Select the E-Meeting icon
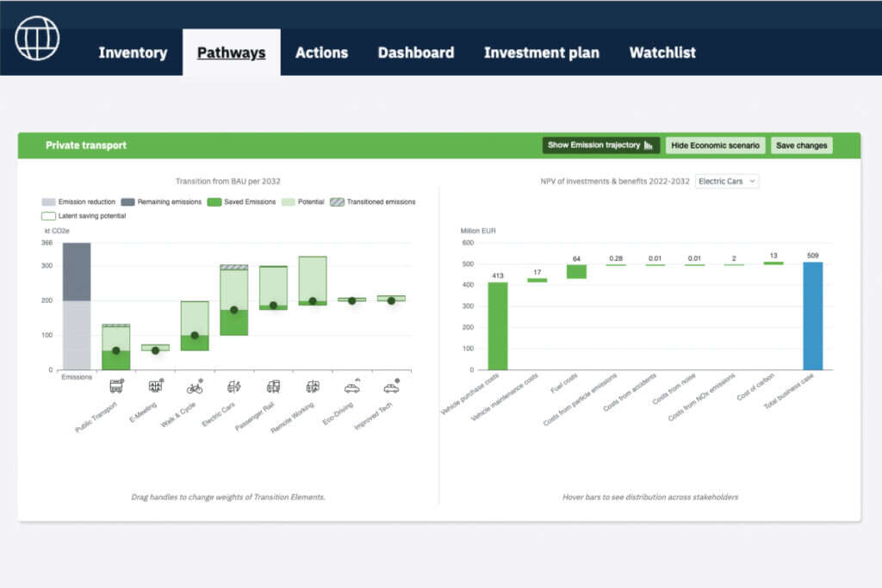Screen dimensions: 882x588 [x=156, y=386]
